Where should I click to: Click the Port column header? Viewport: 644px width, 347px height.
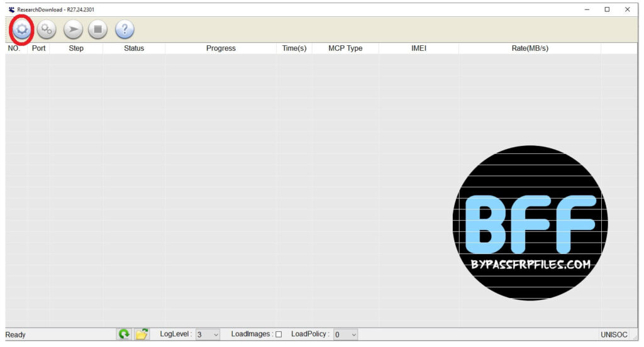(38, 48)
